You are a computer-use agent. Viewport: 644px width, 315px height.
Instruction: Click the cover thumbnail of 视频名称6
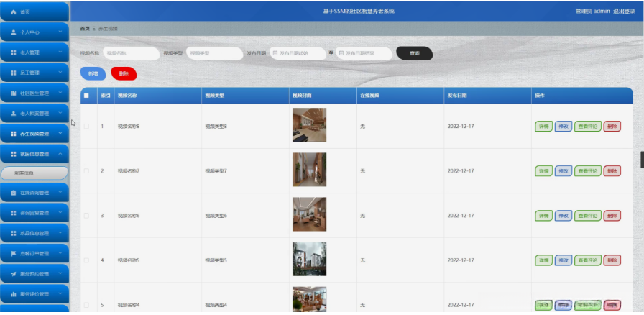coord(309,214)
